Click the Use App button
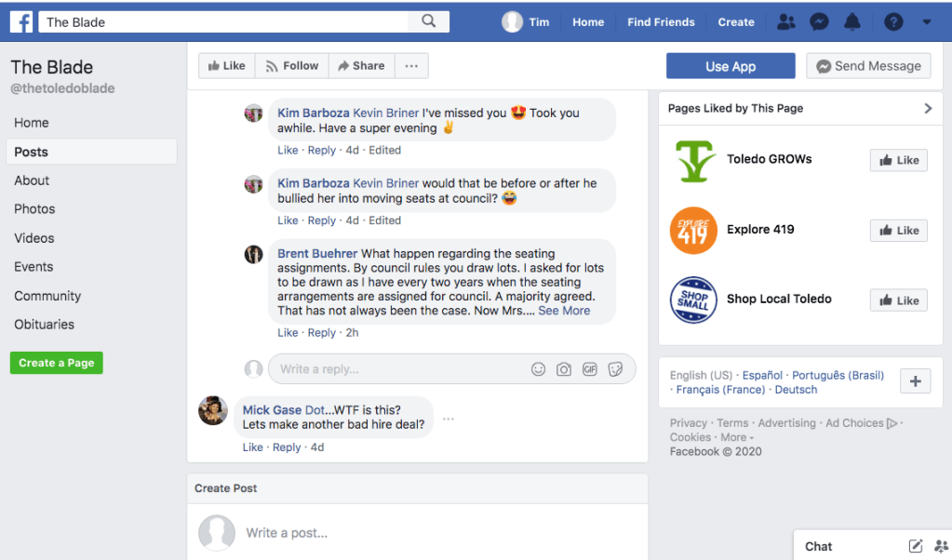The width and height of the screenshot is (952, 560). (731, 66)
